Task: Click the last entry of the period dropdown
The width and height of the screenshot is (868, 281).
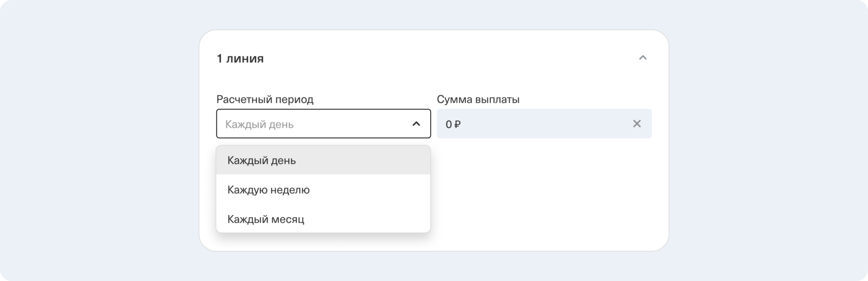Action: (323, 219)
